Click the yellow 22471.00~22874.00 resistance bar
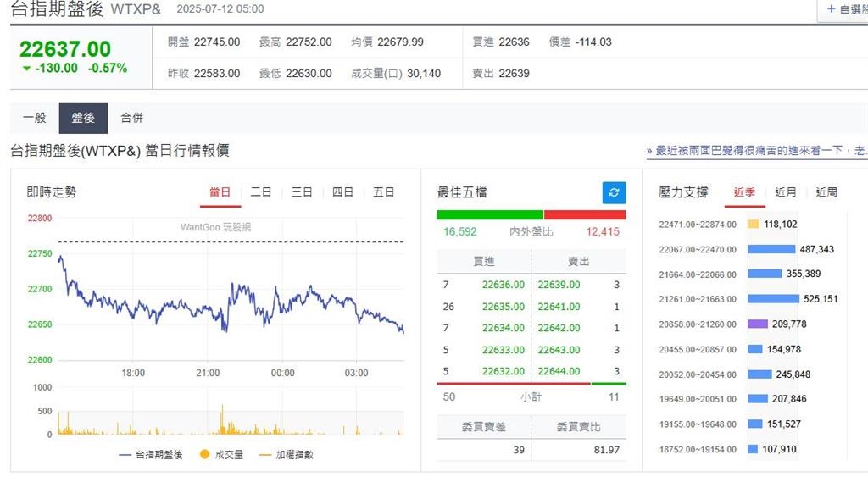The height and width of the screenshot is (488, 868). point(753,225)
